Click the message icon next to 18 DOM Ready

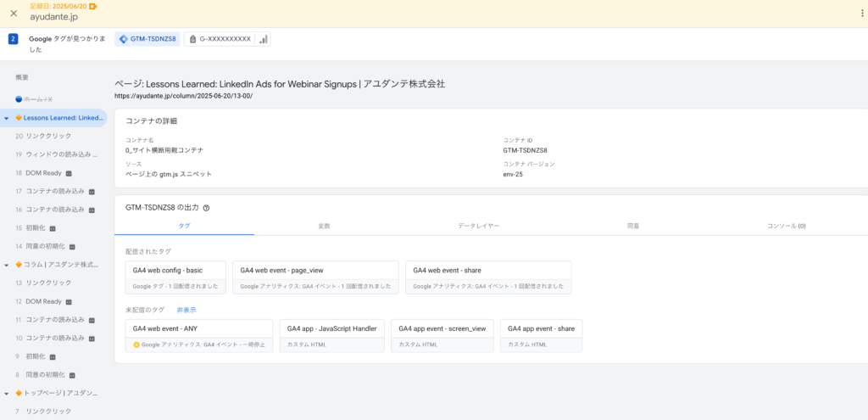(69, 173)
